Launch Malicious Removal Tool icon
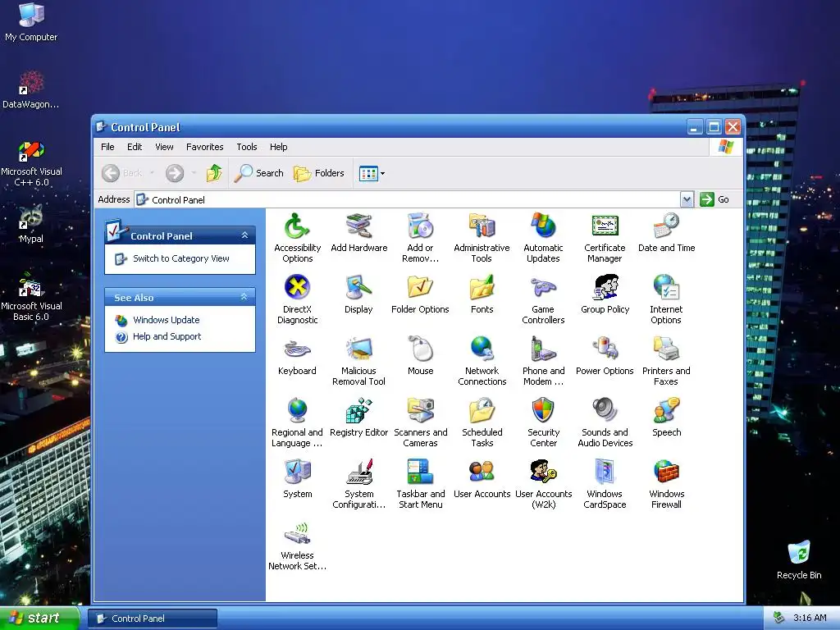Viewport: 840px width, 630px height. (x=359, y=361)
